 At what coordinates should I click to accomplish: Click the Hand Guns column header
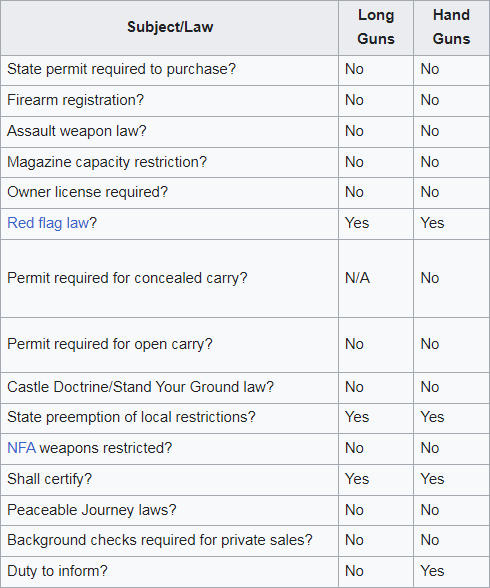point(451,27)
